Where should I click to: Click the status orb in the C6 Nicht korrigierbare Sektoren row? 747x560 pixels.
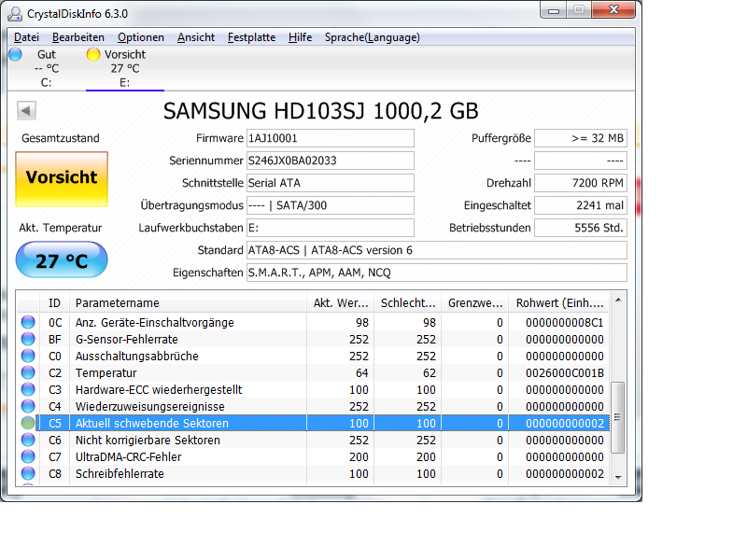[28, 440]
